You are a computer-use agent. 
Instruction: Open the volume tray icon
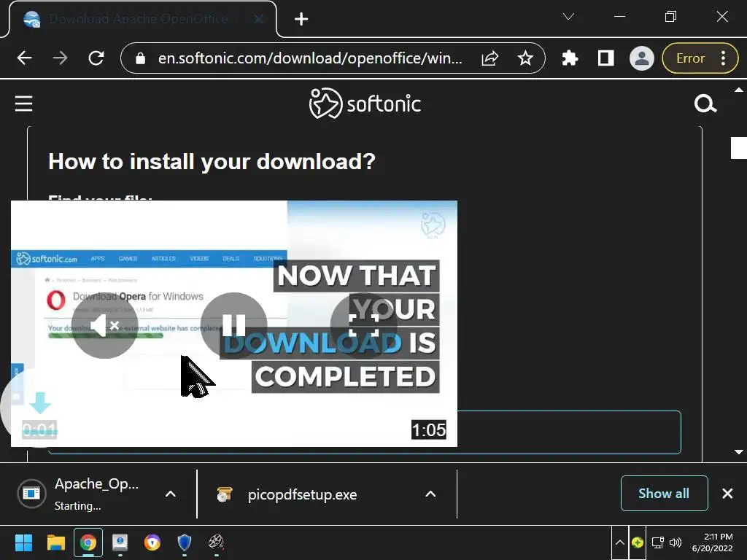click(676, 542)
